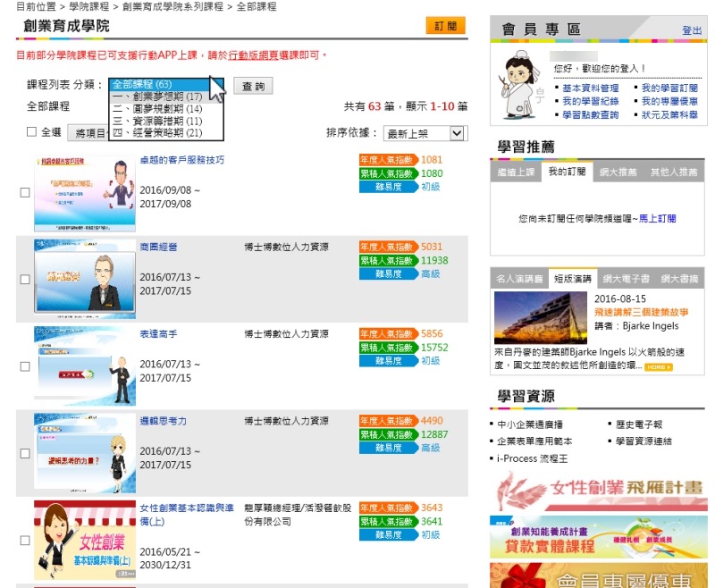Click the 馬上訂閱 subscribe-now link
Viewport: 715px width, 588px height.
(657, 219)
